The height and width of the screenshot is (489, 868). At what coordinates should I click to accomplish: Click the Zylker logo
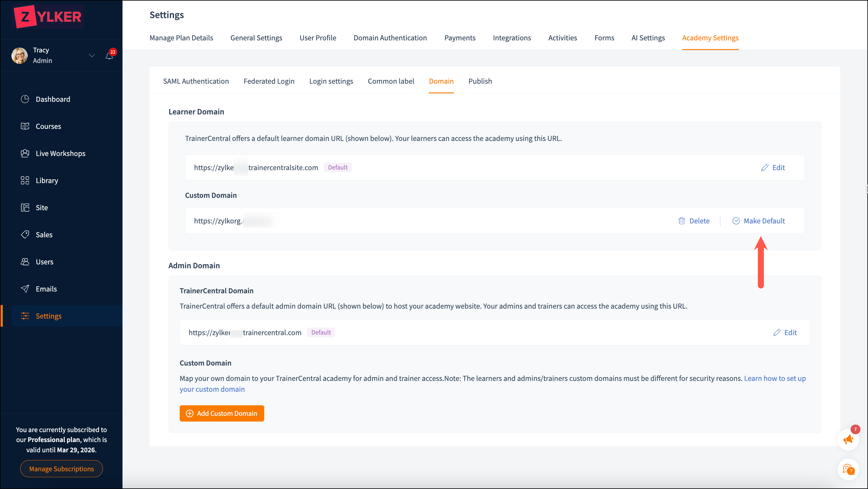pos(48,17)
